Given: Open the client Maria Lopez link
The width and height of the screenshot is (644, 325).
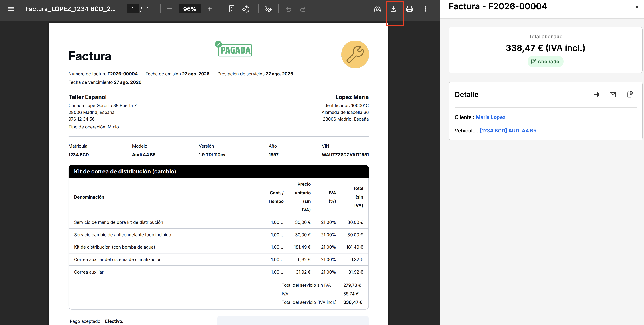Looking at the screenshot, I should click(490, 117).
